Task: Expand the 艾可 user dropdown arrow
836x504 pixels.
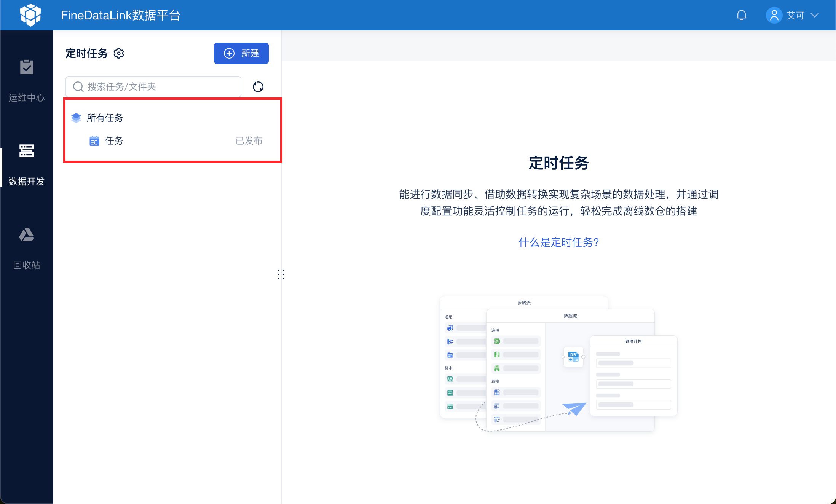Action: (x=814, y=15)
